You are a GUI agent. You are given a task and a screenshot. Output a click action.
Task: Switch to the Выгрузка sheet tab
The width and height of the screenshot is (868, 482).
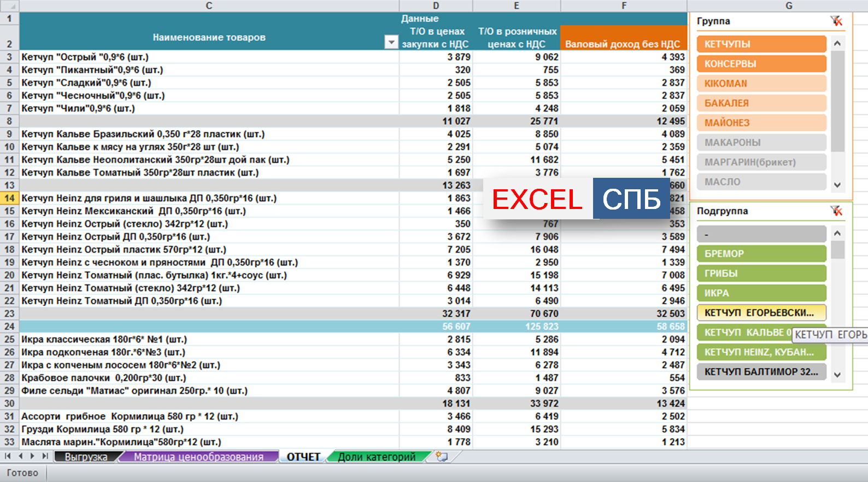pos(86,457)
